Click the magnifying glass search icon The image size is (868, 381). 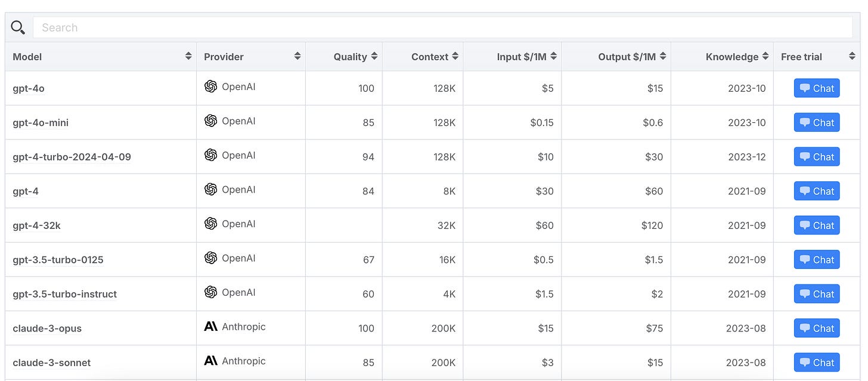click(18, 27)
